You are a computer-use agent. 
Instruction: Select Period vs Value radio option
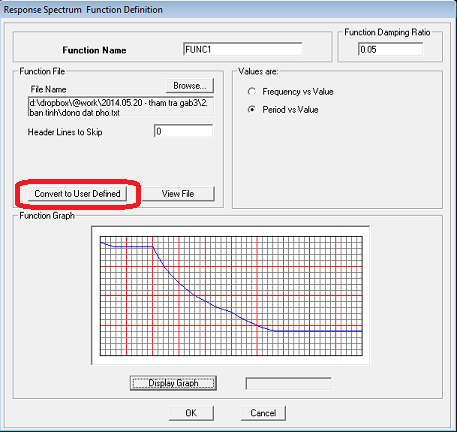point(252,109)
